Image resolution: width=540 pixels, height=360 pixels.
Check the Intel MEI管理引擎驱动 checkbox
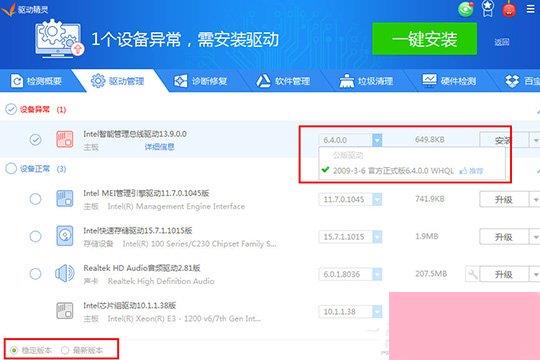click(x=35, y=199)
